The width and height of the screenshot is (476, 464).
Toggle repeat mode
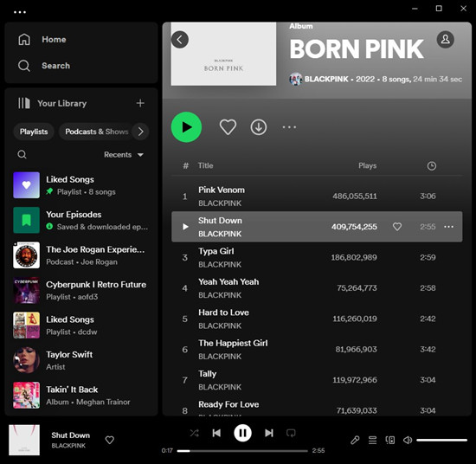point(291,433)
